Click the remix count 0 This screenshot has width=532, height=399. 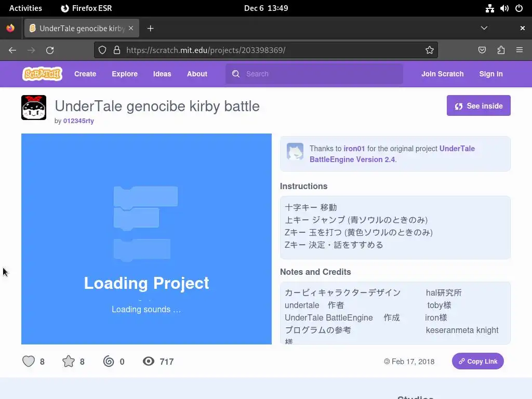pos(122,362)
